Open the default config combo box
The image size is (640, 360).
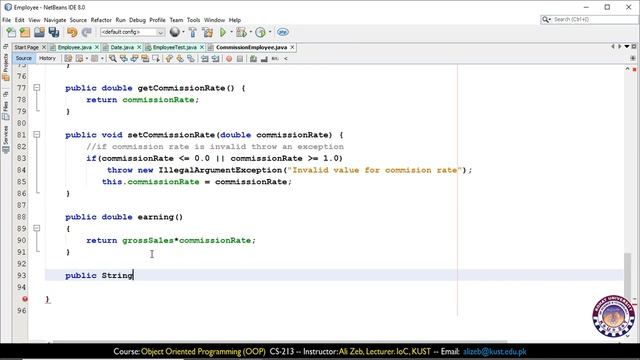(x=132, y=32)
